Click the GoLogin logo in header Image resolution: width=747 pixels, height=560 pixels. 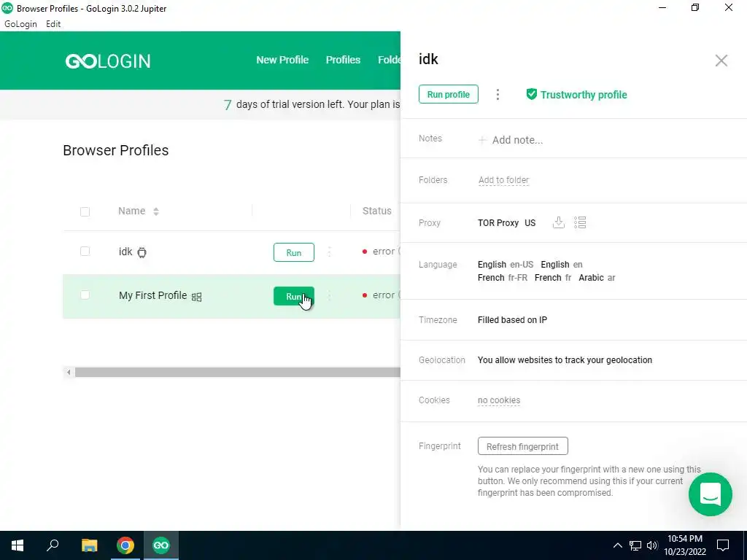[x=108, y=61]
